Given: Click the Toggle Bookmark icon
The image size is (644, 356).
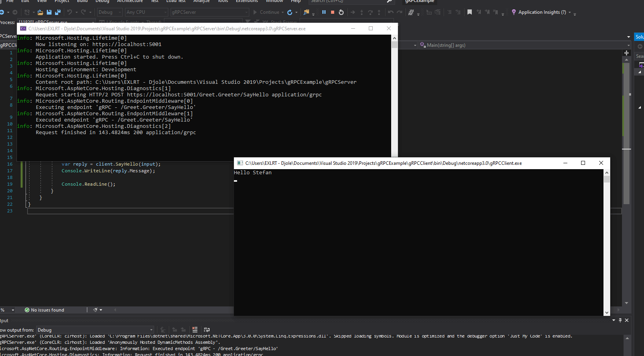Looking at the screenshot, I should (x=469, y=12).
